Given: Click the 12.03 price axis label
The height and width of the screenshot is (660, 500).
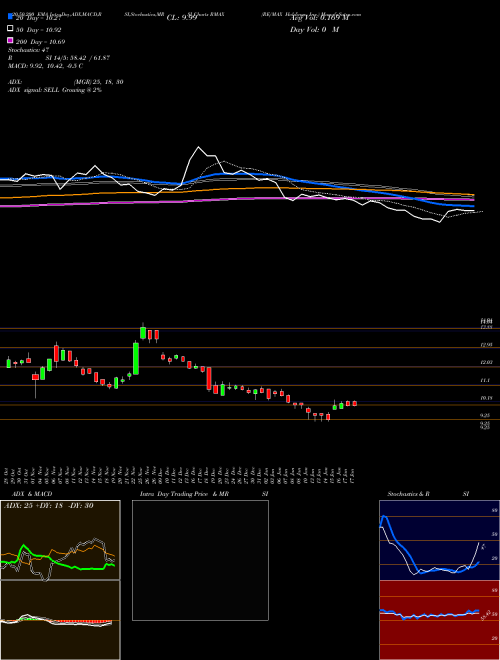Looking at the screenshot, I should (486, 362).
